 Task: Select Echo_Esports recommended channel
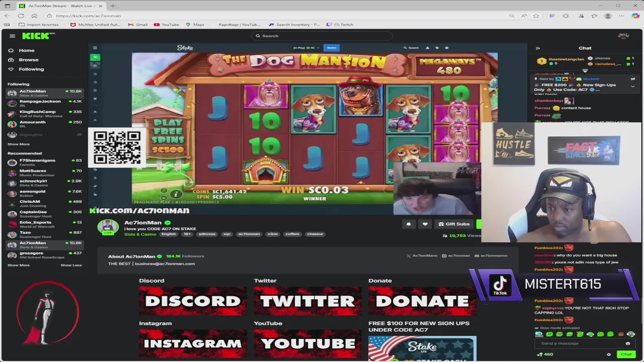tap(44, 224)
